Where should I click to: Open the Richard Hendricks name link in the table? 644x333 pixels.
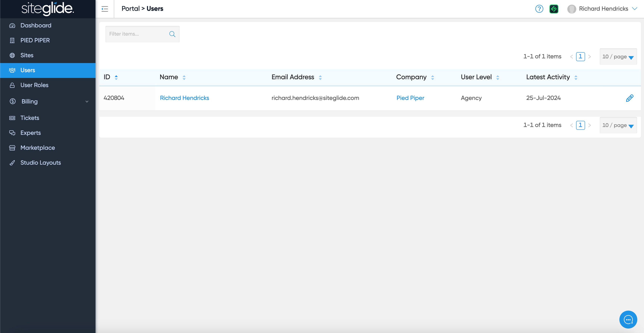pyautogui.click(x=184, y=98)
